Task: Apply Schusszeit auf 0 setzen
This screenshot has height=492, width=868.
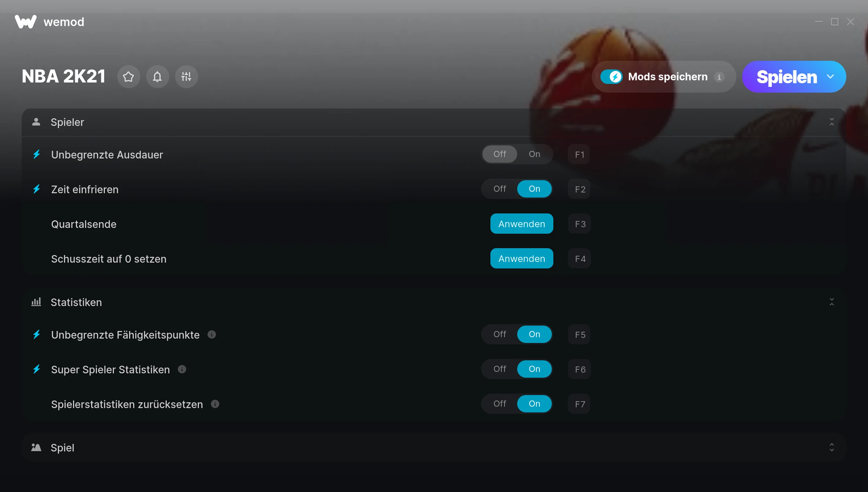Action: pos(522,259)
